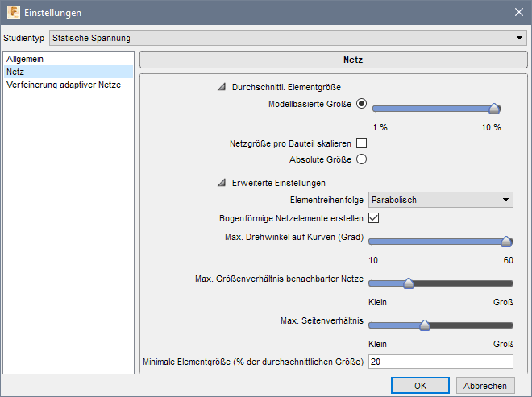Open the Elementreihenfolge Parabolisch dropdown
This screenshot has height=397, width=532.
click(x=441, y=200)
